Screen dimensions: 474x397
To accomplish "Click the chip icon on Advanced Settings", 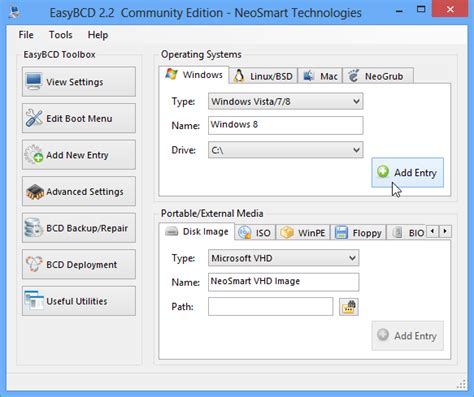I will [x=35, y=192].
